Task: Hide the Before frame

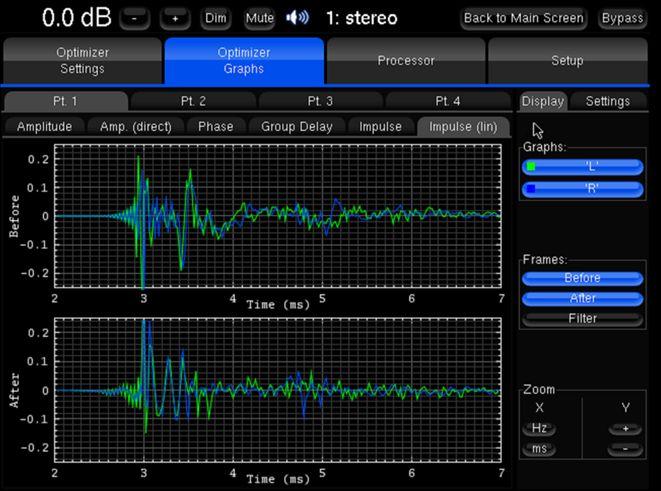Action: 582,279
